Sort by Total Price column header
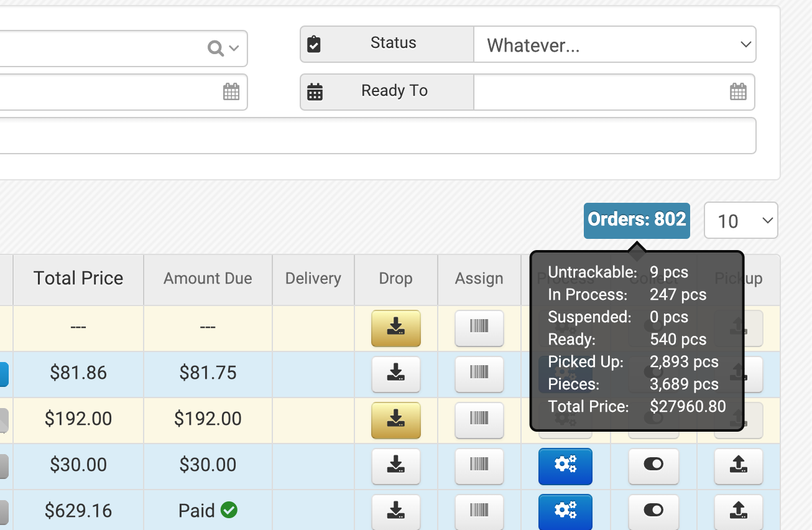 coord(78,279)
